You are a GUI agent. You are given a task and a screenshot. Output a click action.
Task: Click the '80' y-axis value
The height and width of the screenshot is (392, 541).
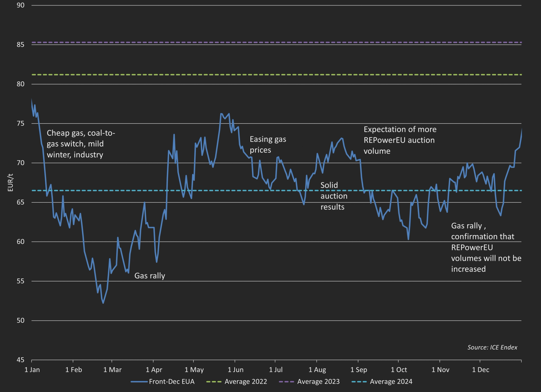click(x=21, y=84)
